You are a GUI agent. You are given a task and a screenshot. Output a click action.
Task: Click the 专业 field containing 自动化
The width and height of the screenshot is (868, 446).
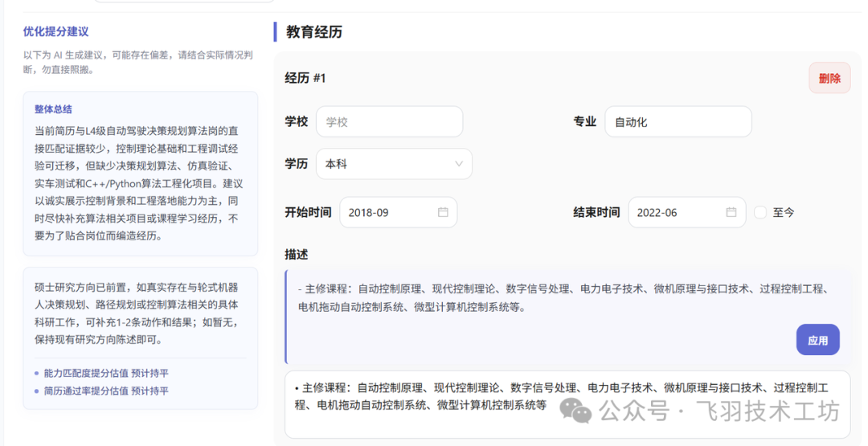click(x=678, y=121)
